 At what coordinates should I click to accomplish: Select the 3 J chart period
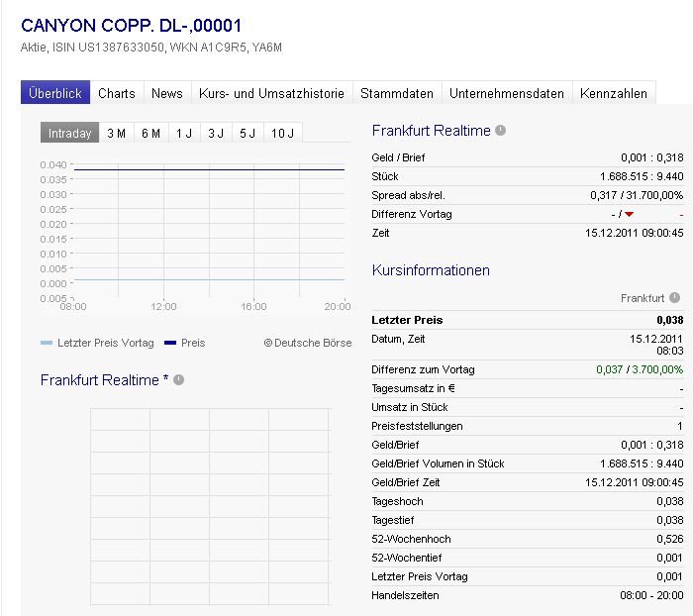215,134
